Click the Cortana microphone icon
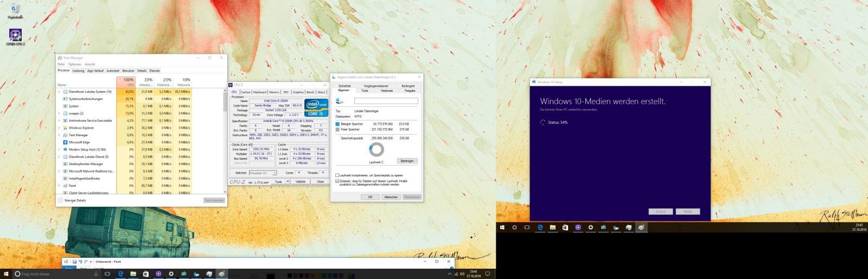 (x=96, y=274)
